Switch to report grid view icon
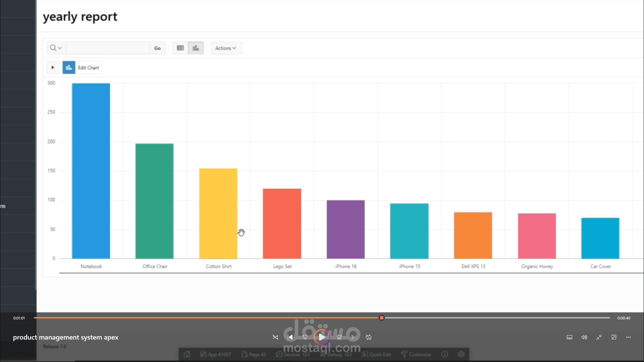This screenshot has height=362, width=644. click(x=180, y=48)
